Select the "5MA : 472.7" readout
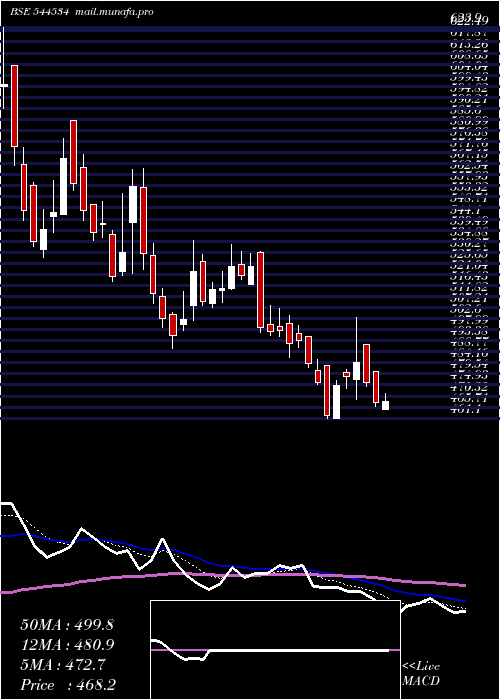The width and height of the screenshot is (500, 700). pyautogui.click(x=63, y=665)
